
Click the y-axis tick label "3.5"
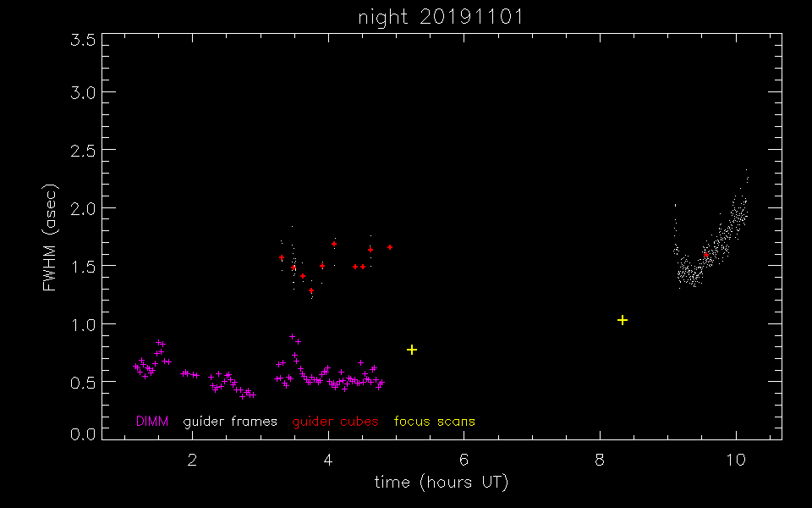click(x=83, y=41)
